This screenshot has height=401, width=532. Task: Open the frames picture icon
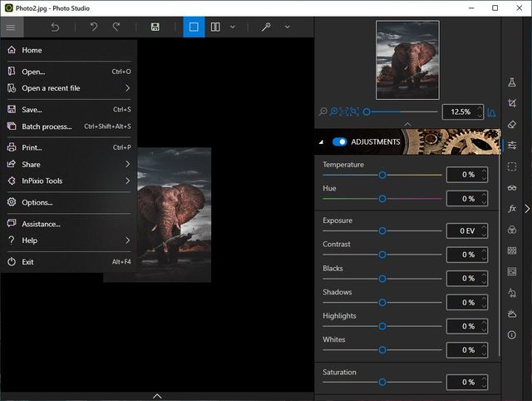click(x=512, y=272)
